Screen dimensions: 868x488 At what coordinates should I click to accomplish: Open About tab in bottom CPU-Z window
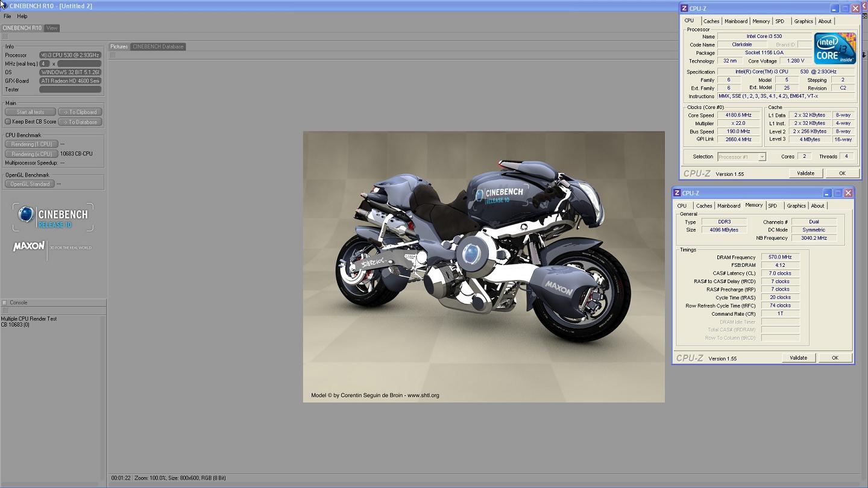tap(817, 206)
